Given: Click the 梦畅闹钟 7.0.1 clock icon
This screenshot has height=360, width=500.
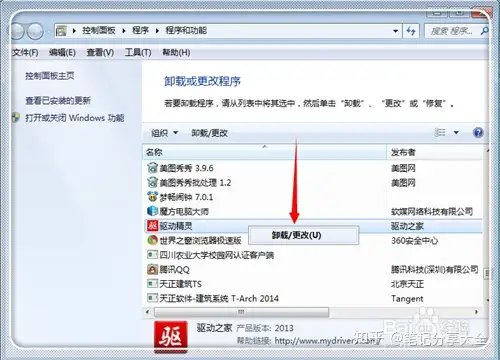Looking at the screenshot, I should pyautogui.click(x=152, y=197).
